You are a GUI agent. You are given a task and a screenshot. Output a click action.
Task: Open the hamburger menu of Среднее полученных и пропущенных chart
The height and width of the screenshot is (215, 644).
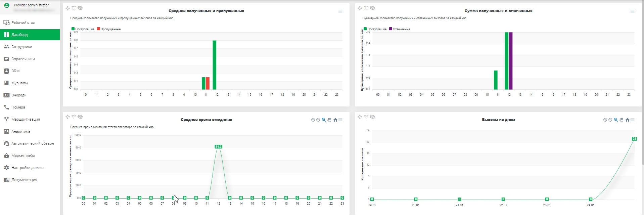pos(340,11)
